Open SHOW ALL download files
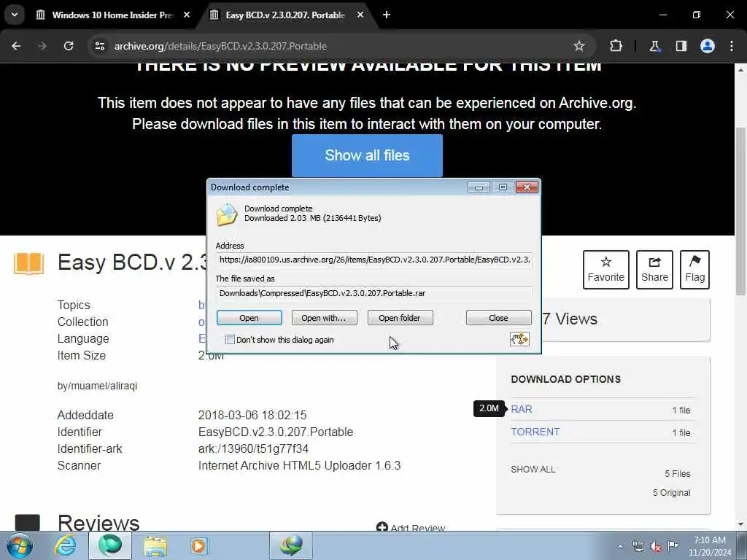The image size is (747, 560). [x=533, y=469]
